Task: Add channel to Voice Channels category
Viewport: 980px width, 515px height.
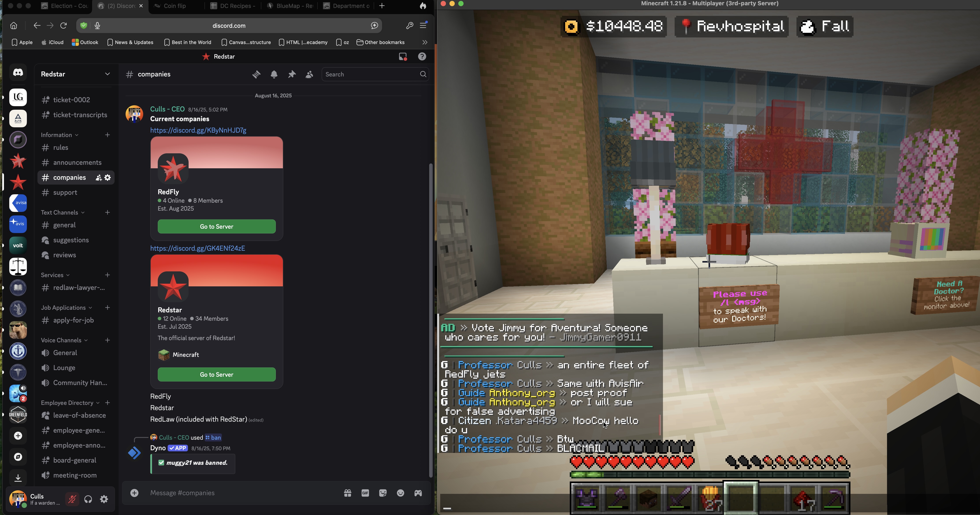Action: (x=107, y=340)
